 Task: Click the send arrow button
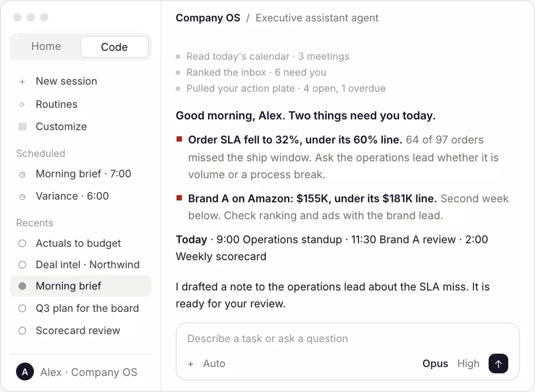coord(498,364)
